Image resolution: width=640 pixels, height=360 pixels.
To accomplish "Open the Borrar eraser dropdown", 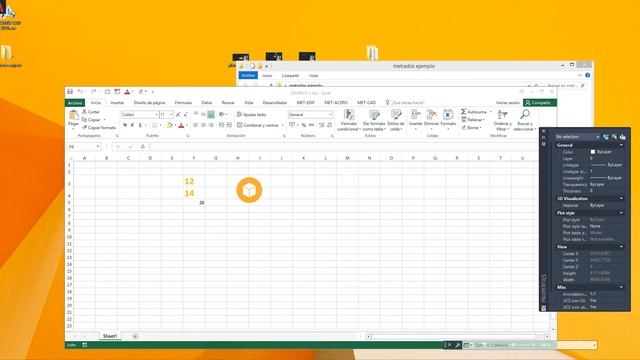I will tap(471, 128).
